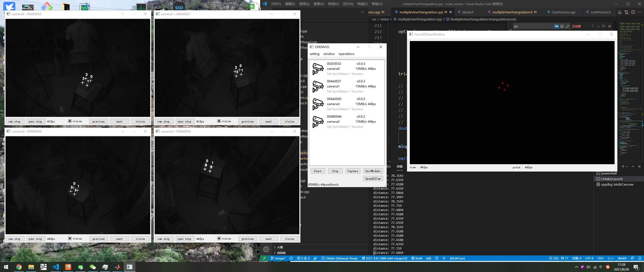Select GCC 4.9.2 kit in status bar
The image size is (644, 272).
[384, 258]
